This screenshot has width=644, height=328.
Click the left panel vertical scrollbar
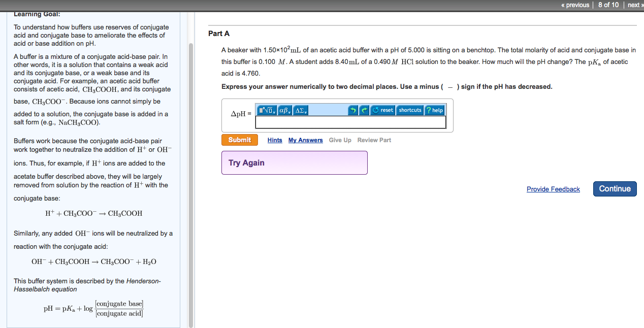pos(191,185)
